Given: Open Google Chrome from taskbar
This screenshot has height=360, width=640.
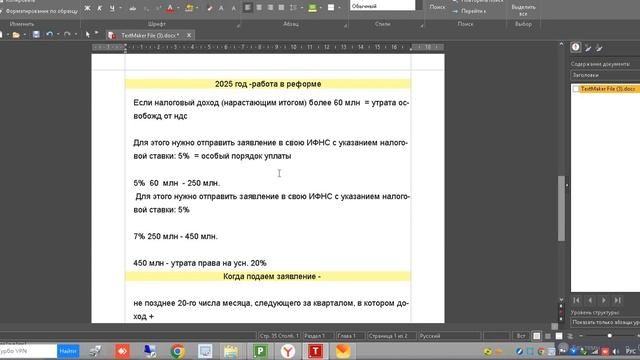Looking at the screenshot, I should point(178,351).
